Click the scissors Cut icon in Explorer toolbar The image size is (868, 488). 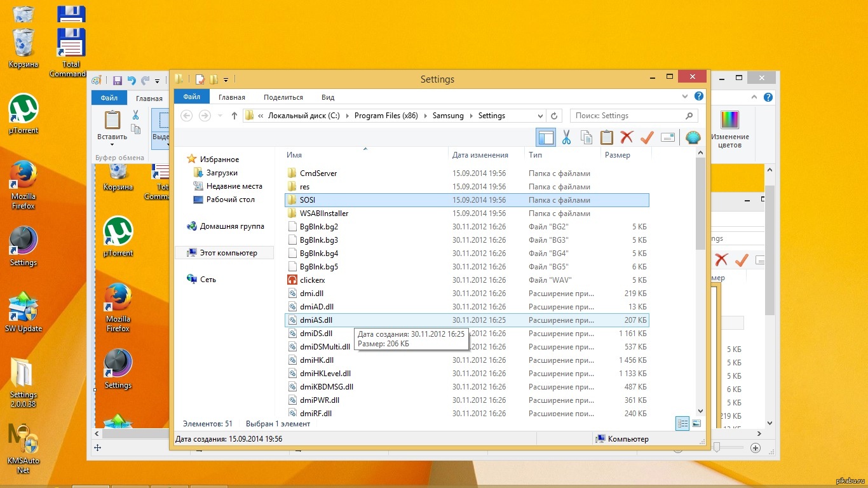point(566,137)
